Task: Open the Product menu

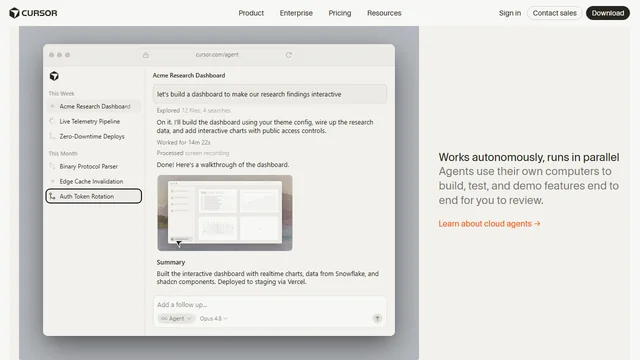Action: tap(251, 13)
